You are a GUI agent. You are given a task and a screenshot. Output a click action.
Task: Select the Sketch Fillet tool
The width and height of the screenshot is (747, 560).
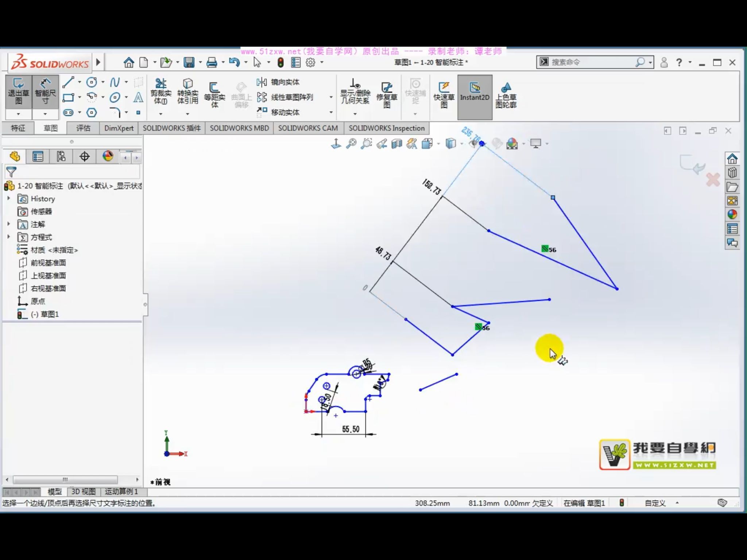115,113
